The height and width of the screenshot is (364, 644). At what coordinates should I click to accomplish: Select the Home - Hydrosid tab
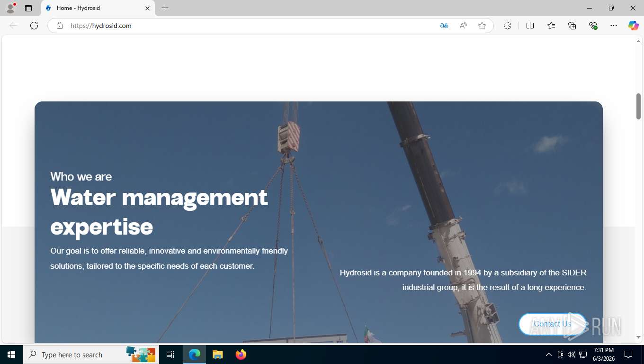point(98,8)
